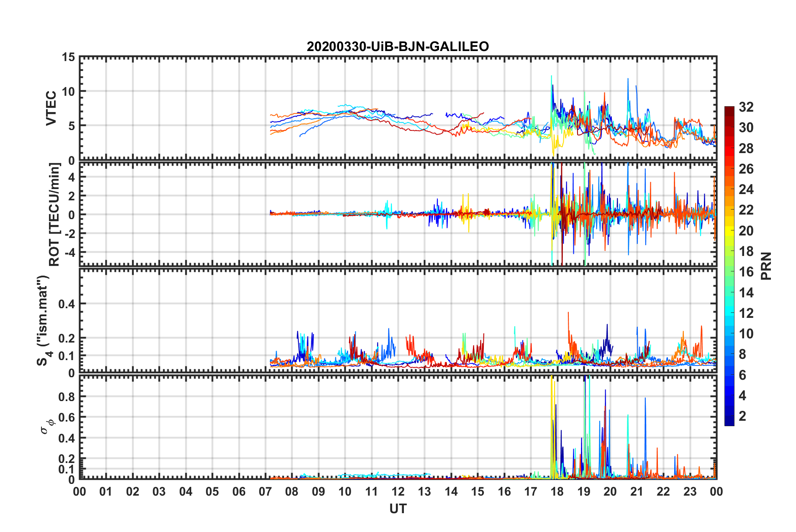Viewport: 796px width, 532px height.
Task: Click colorbar tick label "24"
Action: 746,189
